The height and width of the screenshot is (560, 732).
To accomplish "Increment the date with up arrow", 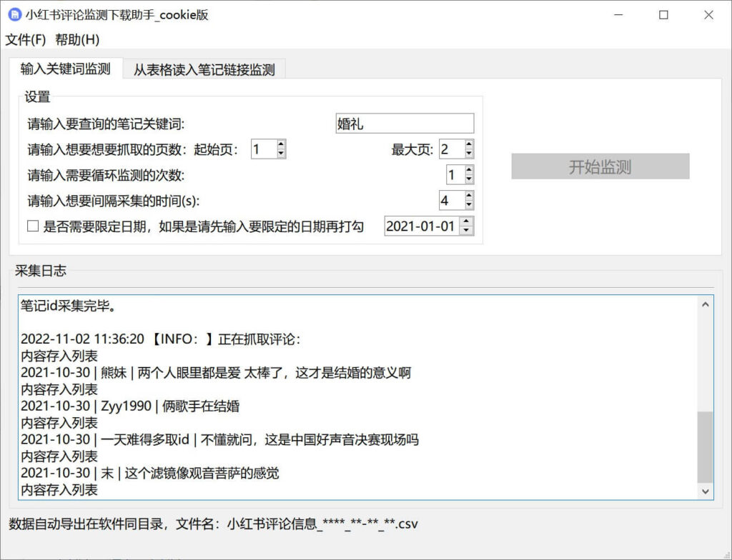I will point(466,221).
